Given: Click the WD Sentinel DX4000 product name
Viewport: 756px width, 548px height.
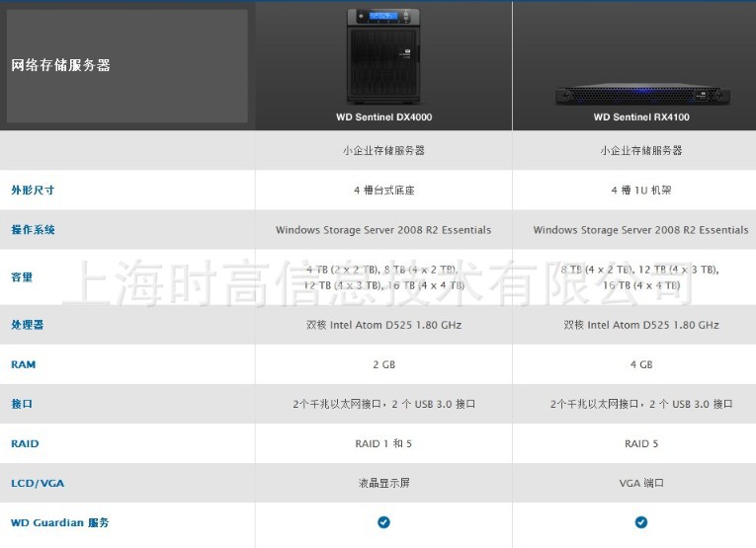Looking at the screenshot, I should (x=383, y=117).
